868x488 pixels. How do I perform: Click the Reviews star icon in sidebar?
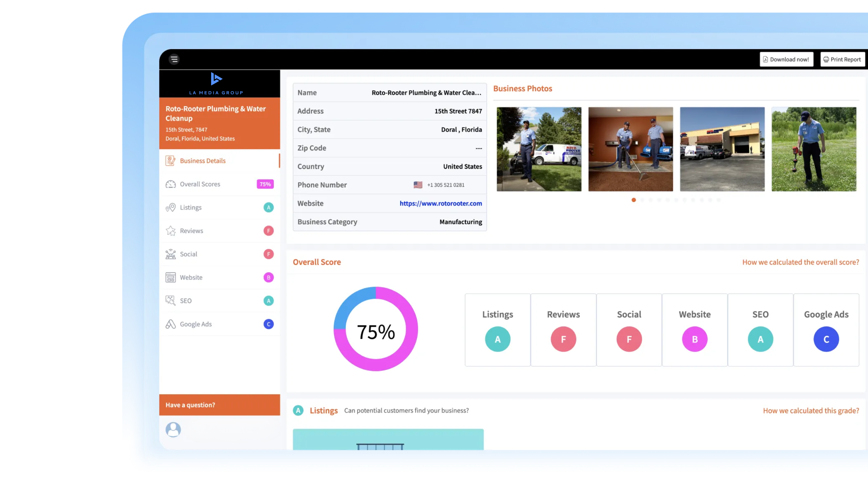[170, 231]
